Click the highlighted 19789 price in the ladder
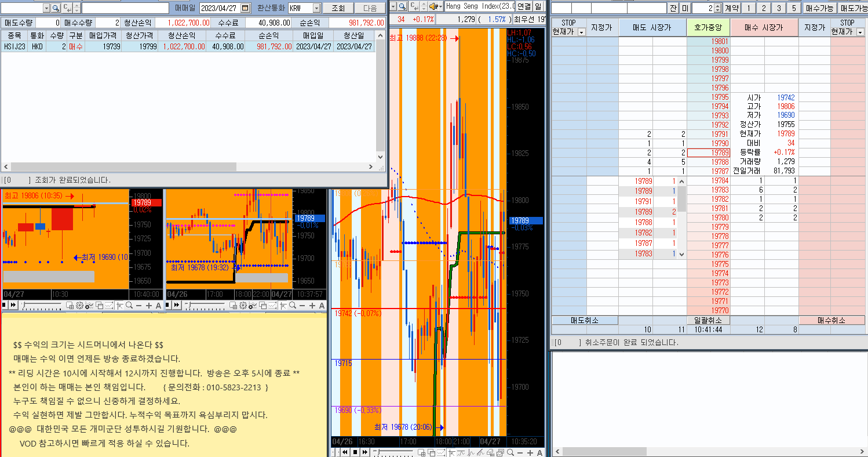This screenshot has height=457, width=868. (708, 153)
